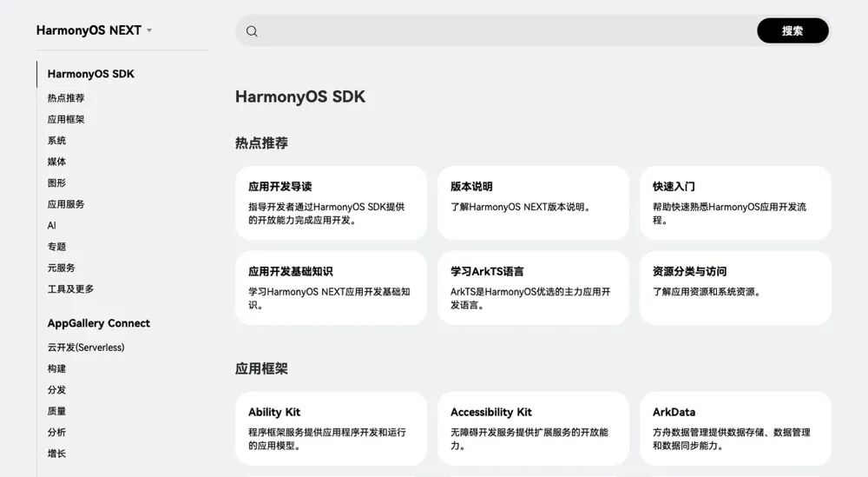Open the 应用开发基础知识 card
Viewport: 868px width, 477px height.
[331, 288]
